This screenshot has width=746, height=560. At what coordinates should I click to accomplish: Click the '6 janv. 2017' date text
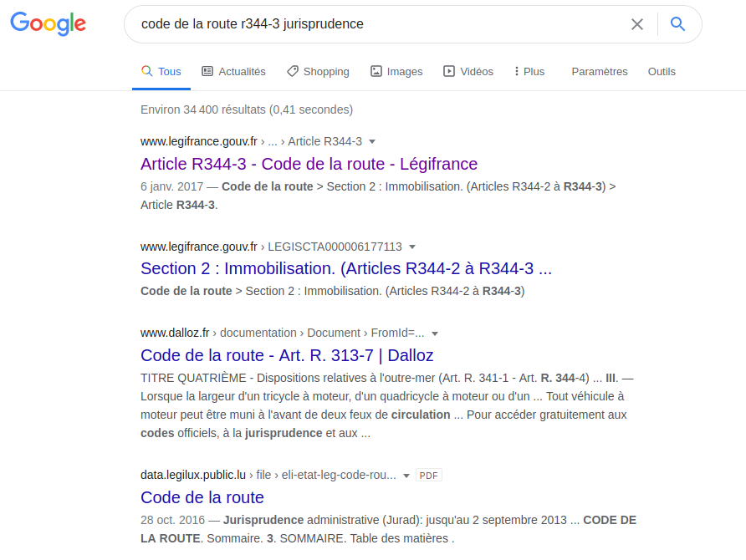[x=171, y=187]
